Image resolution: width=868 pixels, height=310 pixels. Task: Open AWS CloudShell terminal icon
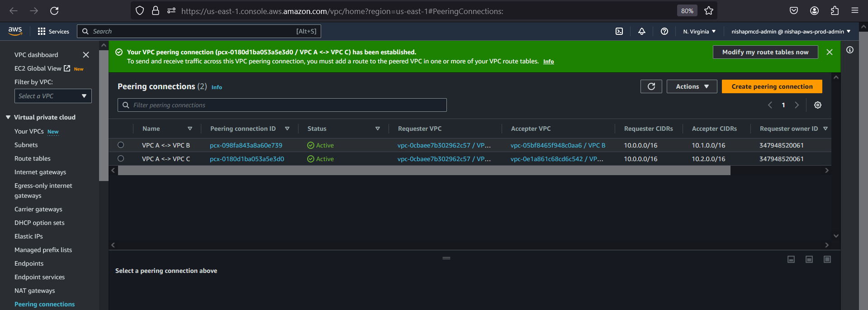619,31
